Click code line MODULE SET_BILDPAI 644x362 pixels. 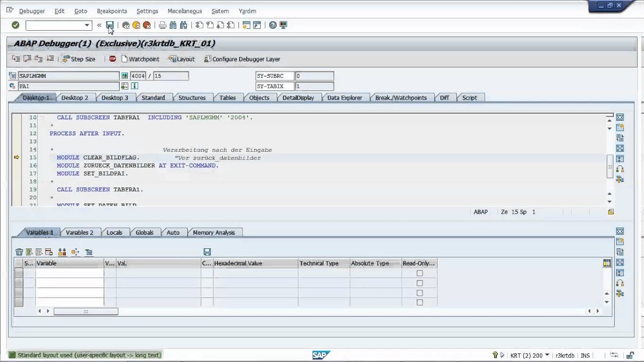pyautogui.click(x=93, y=173)
